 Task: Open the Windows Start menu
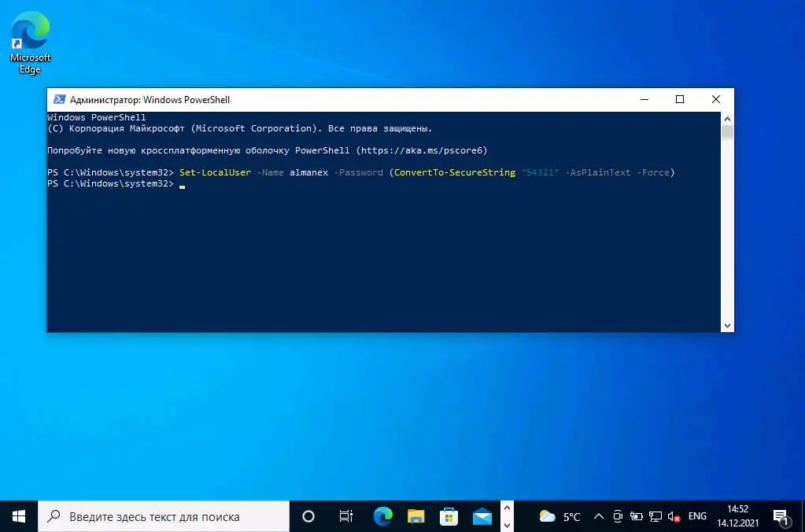(19, 516)
